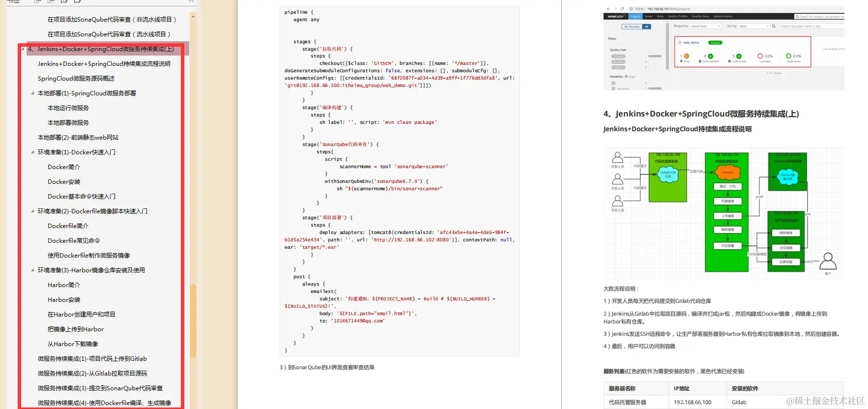868x409 pixels.
Task: Open bookmark '把镜像上传到Harbor'
Action: point(76,329)
